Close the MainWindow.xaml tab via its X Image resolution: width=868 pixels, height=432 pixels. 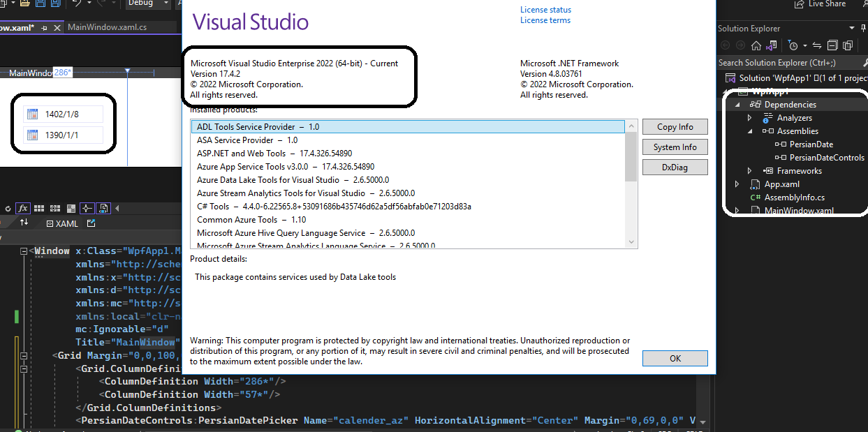(x=57, y=28)
